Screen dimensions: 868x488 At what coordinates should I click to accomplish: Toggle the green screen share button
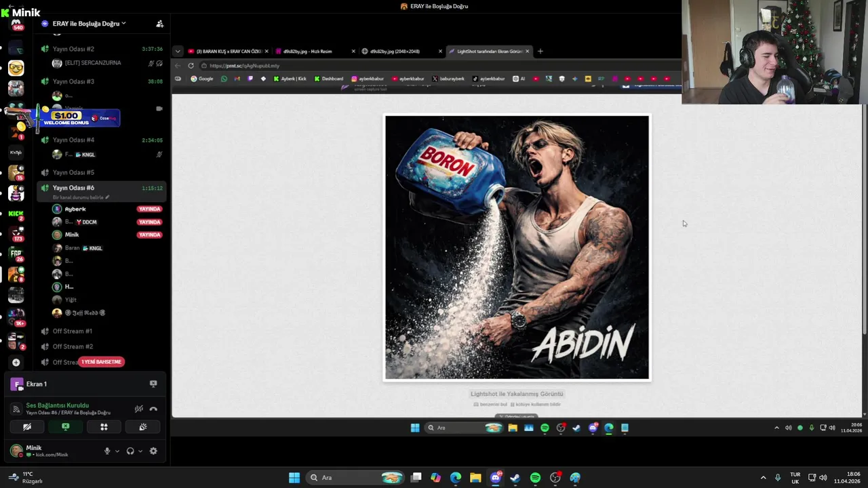click(x=66, y=427)
